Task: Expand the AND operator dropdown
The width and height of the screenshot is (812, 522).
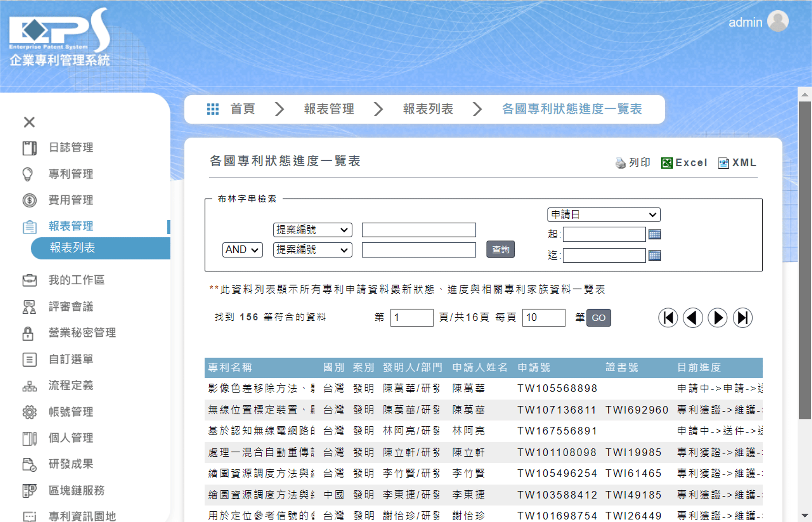Action: tap(242, 250)
